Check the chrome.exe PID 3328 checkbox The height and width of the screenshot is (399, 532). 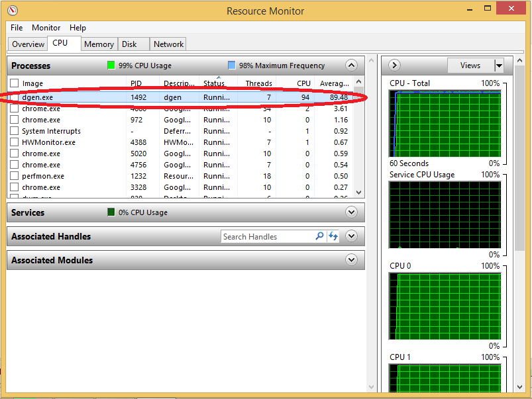tap(15, 187)
